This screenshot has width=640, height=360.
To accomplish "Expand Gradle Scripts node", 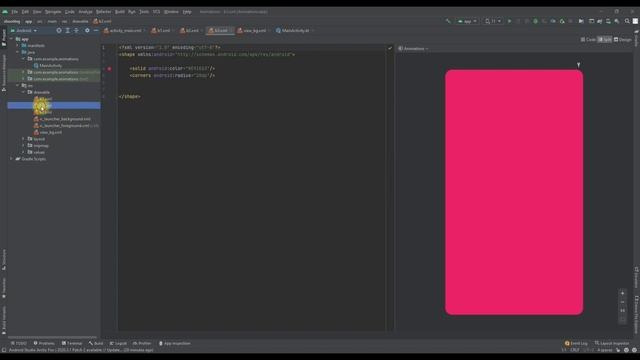I will 11,159.
